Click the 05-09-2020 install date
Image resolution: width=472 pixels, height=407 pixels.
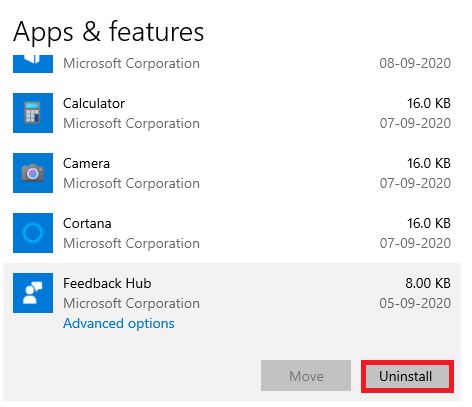tap(415, 303)
